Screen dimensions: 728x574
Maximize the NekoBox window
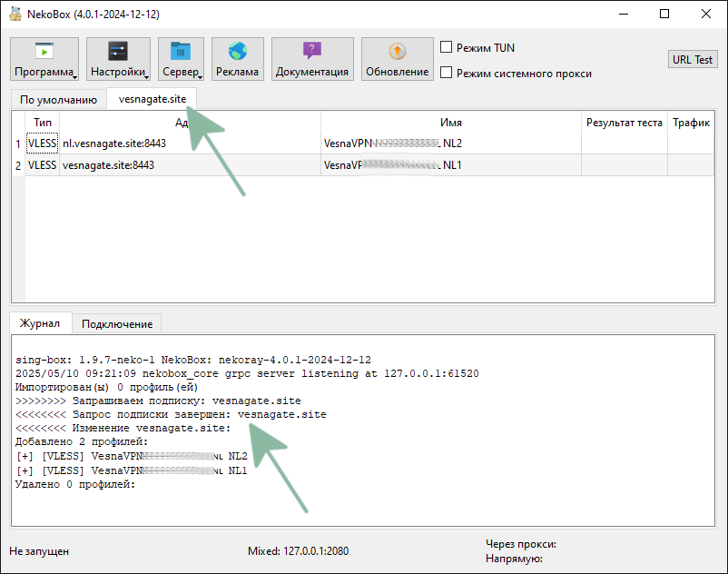[x=664, y=15]
